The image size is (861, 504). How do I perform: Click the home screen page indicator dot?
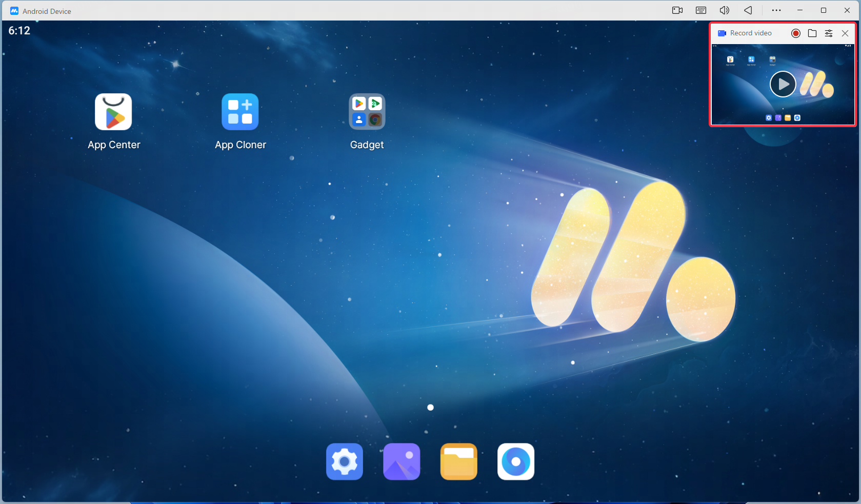[x=431, y=408]
